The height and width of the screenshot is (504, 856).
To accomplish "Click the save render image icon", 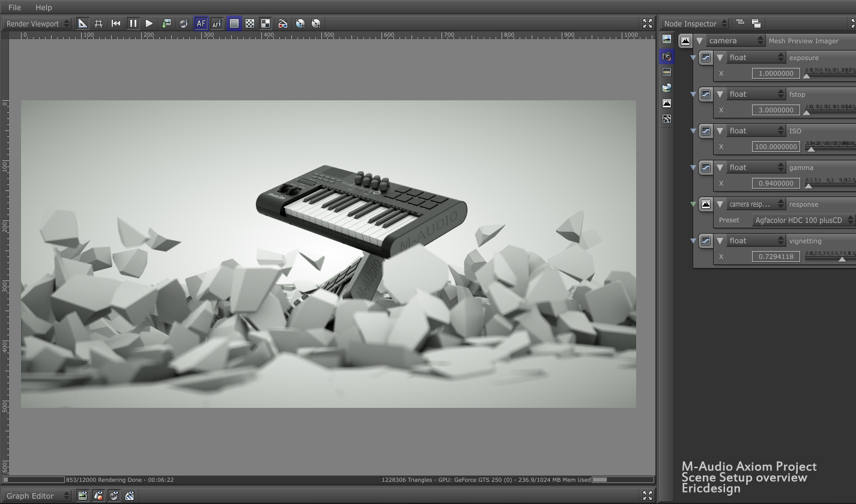I will [166, 23].
